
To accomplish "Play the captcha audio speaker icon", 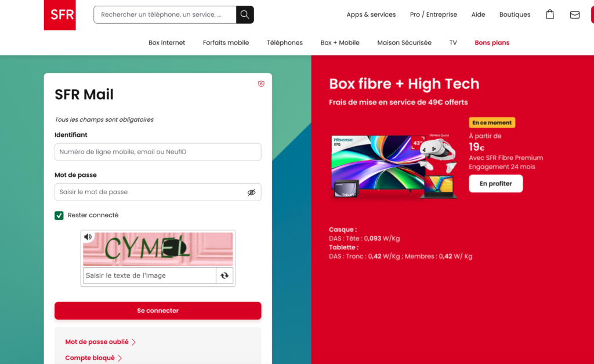I will pos(88,237).
